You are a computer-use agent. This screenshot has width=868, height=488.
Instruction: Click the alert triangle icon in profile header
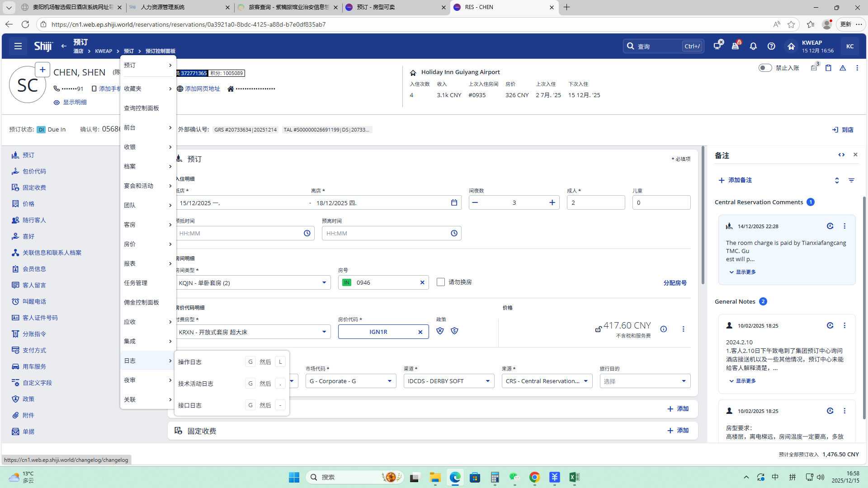[843, 68]
